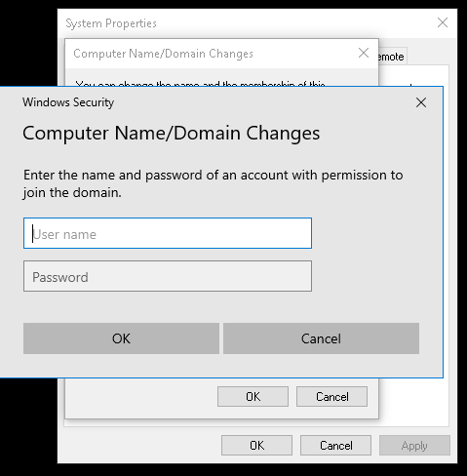Click the 'join the domain.' line of text
The height and width of the screenshot is (476, 467).
coord(72,193)
